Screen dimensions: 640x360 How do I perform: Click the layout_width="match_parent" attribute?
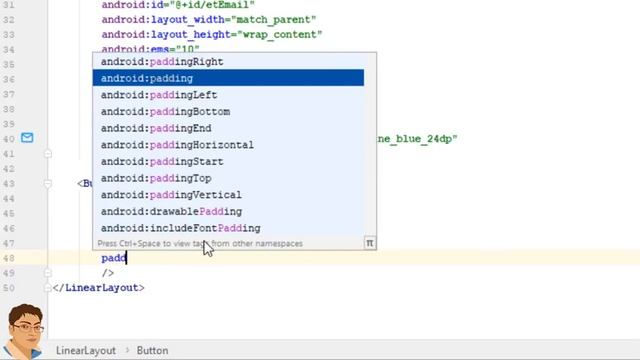click(209, 20)
